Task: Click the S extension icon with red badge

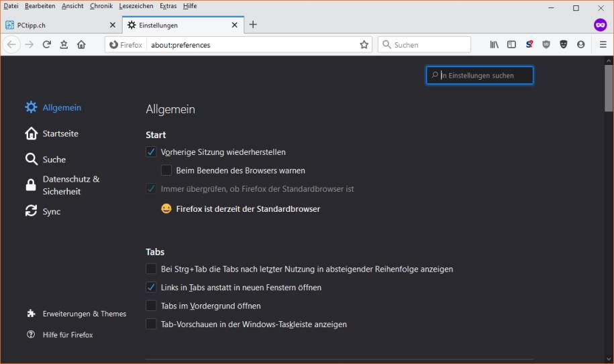Action: [529, 44]
